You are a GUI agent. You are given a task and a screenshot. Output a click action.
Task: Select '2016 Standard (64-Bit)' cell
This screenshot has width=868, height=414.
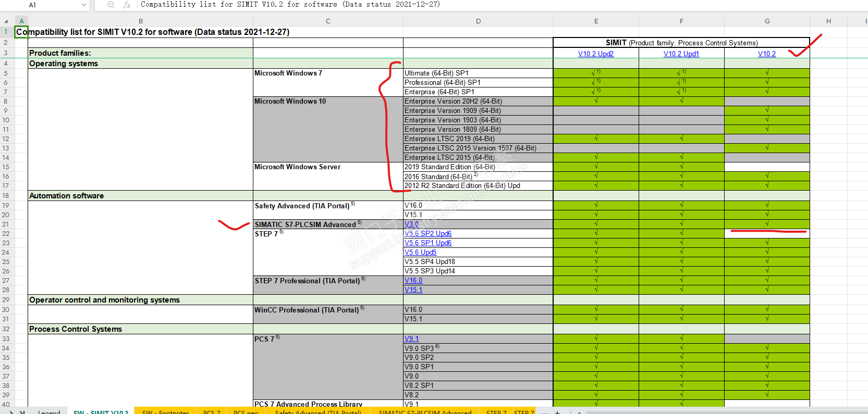tap(478, 177)
